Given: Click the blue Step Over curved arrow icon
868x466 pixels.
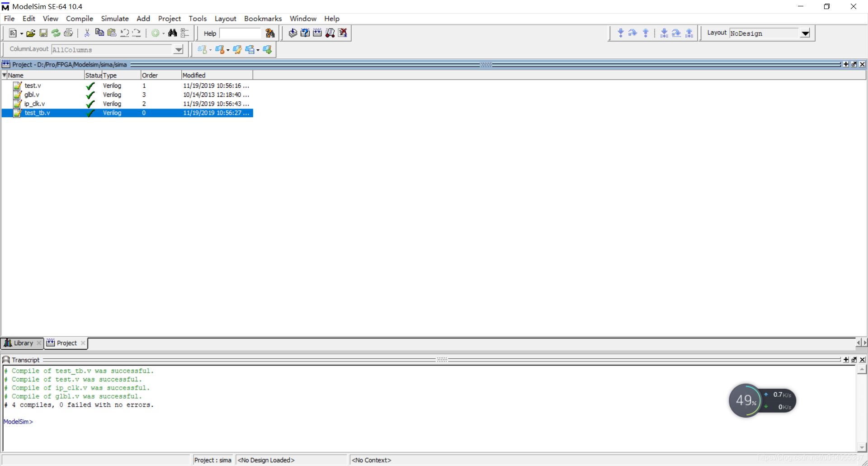Looking at the screenshot, I should point(632,33).
